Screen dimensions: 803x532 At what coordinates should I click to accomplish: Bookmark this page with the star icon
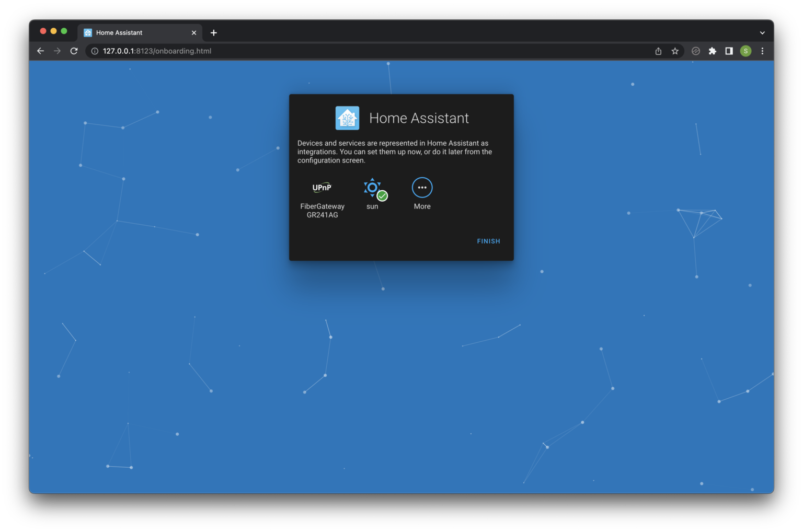675,51
